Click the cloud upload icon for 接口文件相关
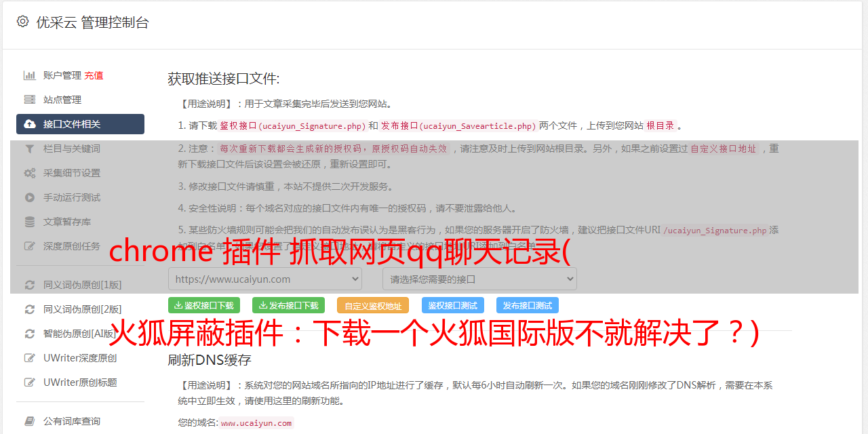Image resolution: width=868 pixels, height=434 pixels. point(30,124)
